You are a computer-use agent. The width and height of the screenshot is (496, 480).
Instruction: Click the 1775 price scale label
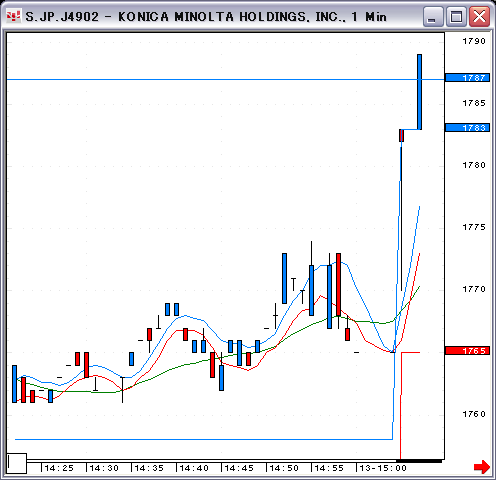tap(474, 227)
